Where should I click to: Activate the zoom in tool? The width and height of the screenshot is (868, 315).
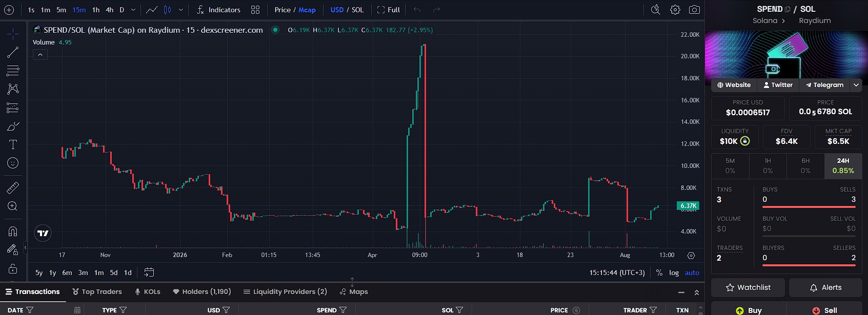tap(13, 206)
